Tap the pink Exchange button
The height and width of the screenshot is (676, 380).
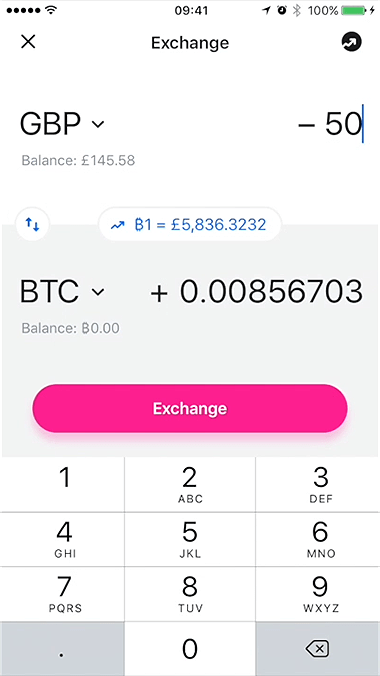(190, 408)
